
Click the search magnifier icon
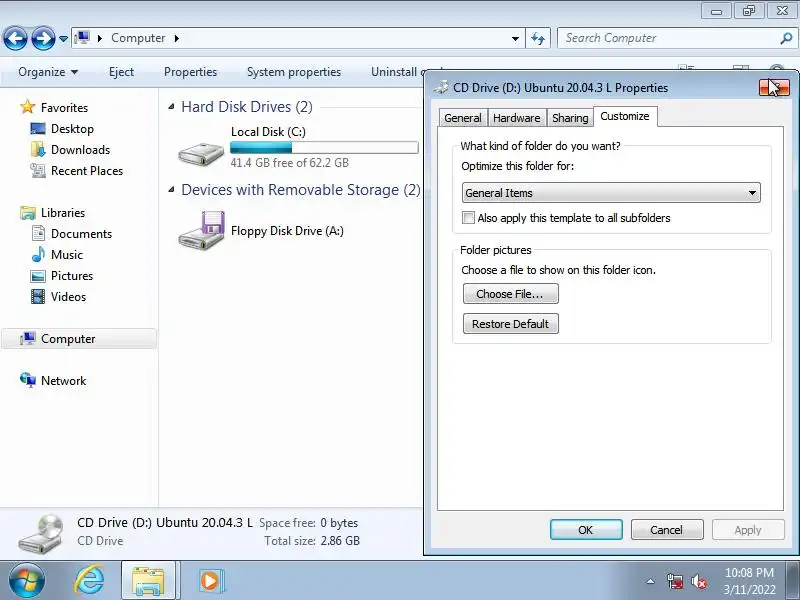pyautogui.click(x=786, y=38)
